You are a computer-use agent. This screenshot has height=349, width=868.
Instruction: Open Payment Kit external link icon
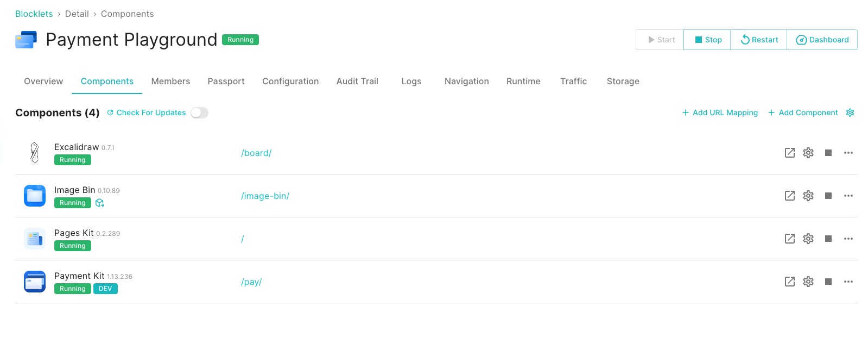[x=789, y=282]
